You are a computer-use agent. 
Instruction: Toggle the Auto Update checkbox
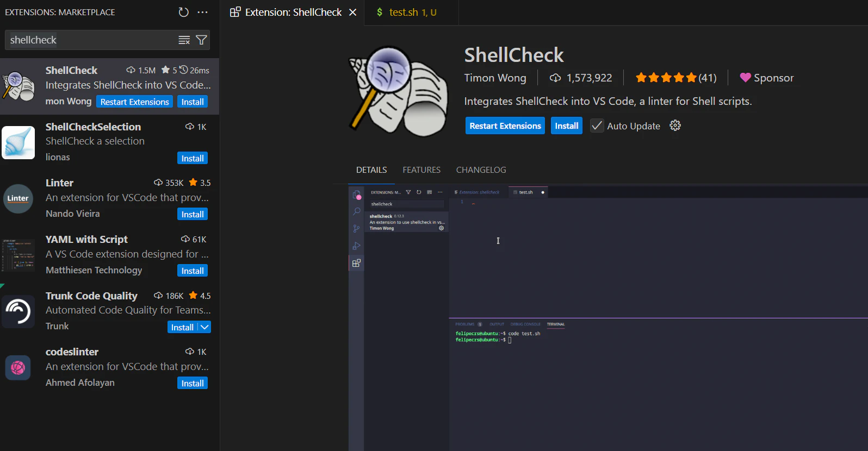click(597, 126)
